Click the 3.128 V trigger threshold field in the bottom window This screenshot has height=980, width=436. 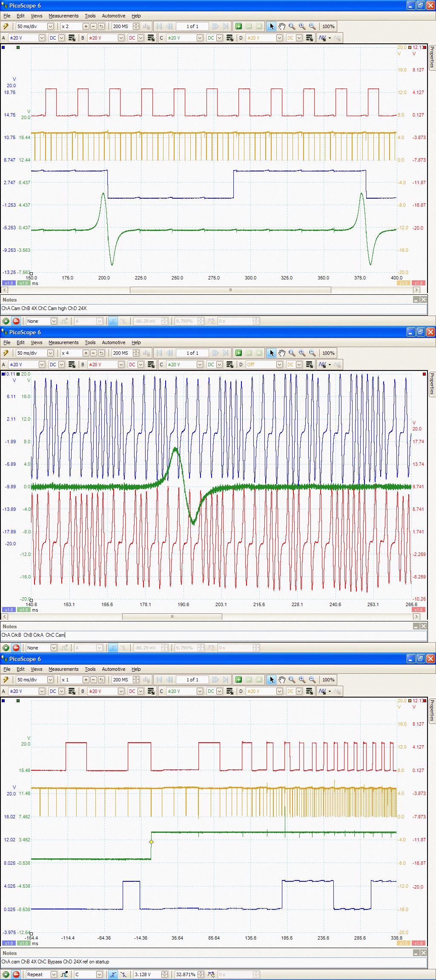(x=148, y=974)
